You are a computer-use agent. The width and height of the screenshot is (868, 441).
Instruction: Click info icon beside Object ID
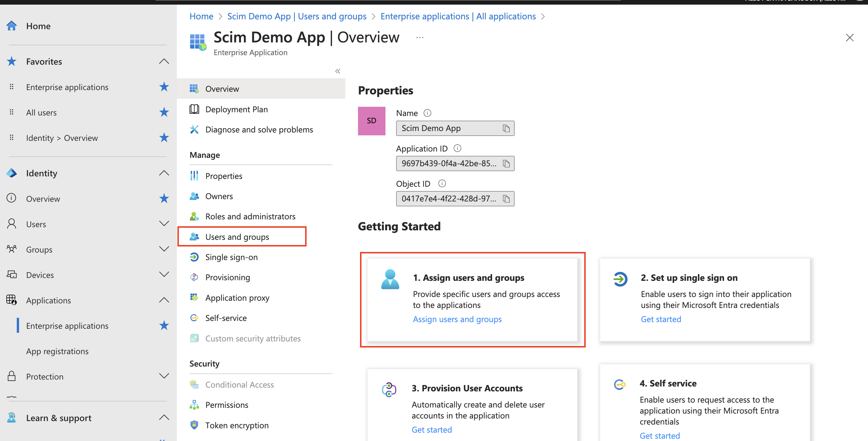coord(442,184)
